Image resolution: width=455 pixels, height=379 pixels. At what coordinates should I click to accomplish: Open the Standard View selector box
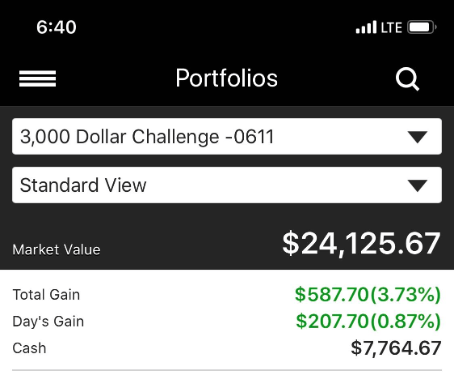coord(227,185)
